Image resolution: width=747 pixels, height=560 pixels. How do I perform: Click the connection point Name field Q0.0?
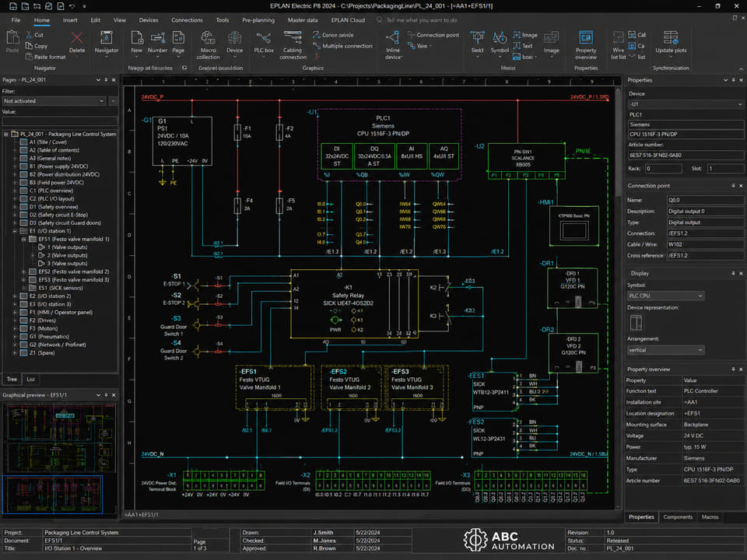705,200
